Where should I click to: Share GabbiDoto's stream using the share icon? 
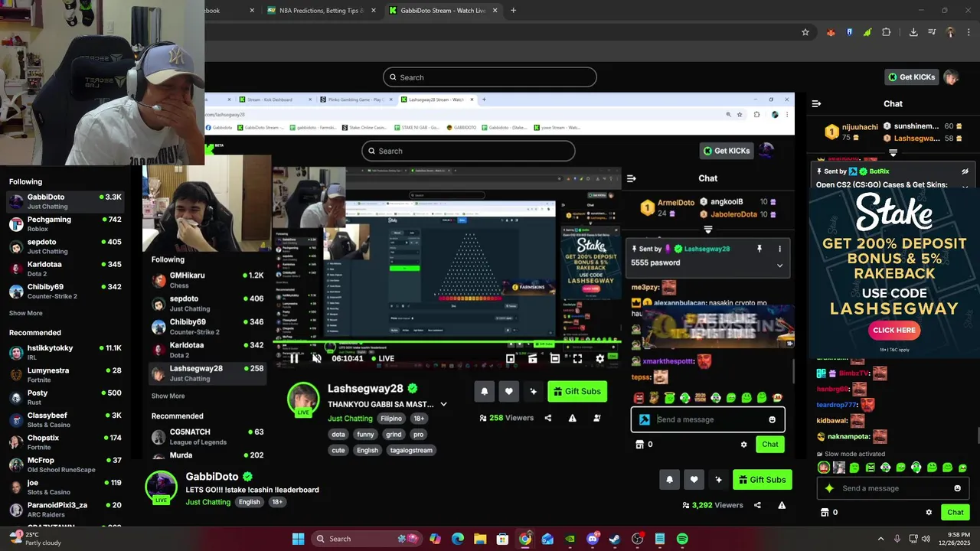(x=757, y=505)
